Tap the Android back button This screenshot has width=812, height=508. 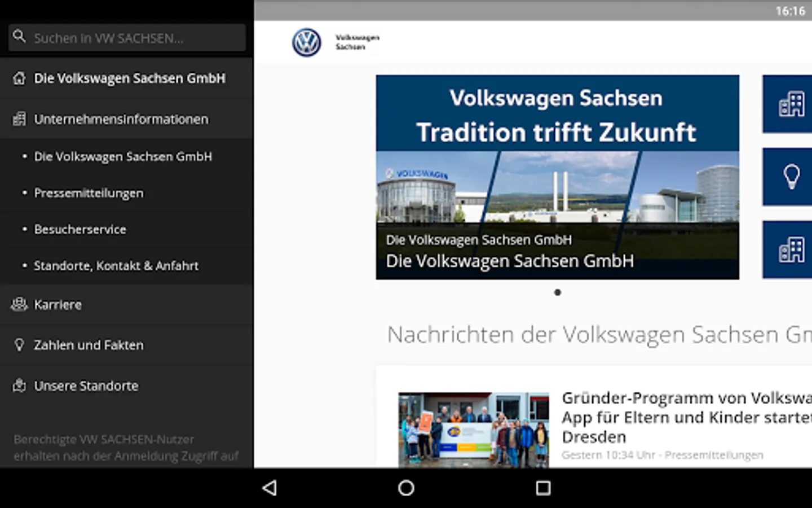pos(270,488)
